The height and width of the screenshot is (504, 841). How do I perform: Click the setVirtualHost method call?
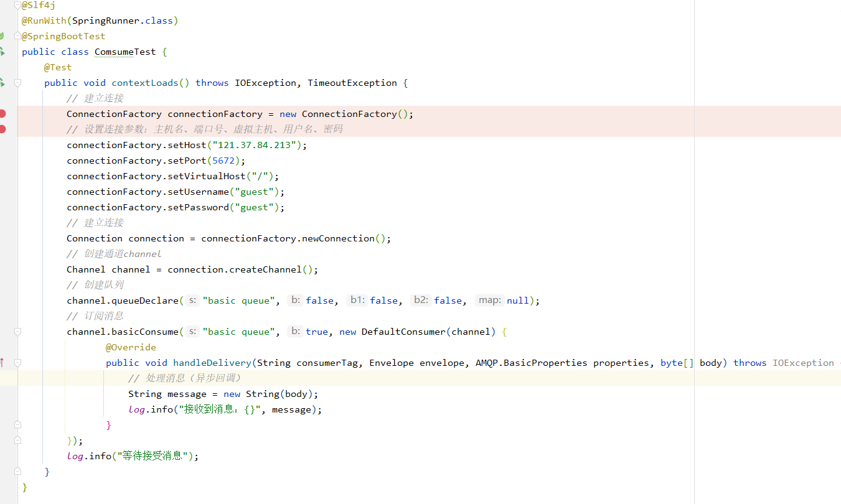(207, 176)
